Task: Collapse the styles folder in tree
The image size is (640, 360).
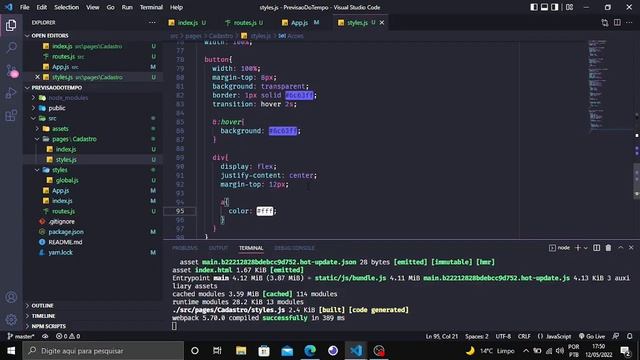Action: coord(60,170)
